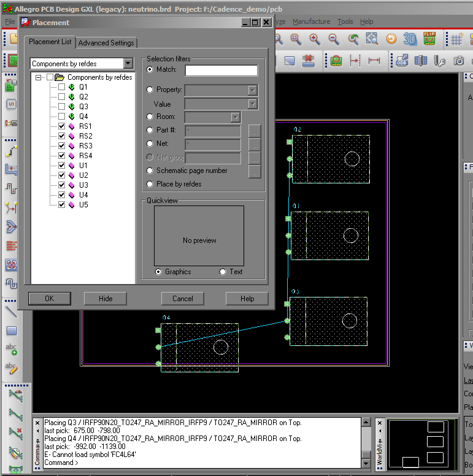473x476 pixels.
Task: Click the add line icon
Action: 11,312
